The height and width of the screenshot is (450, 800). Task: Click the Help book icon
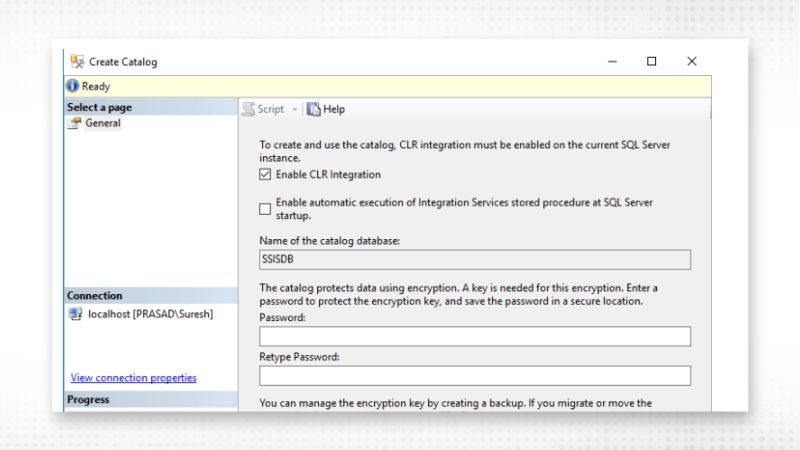(313, 109)
